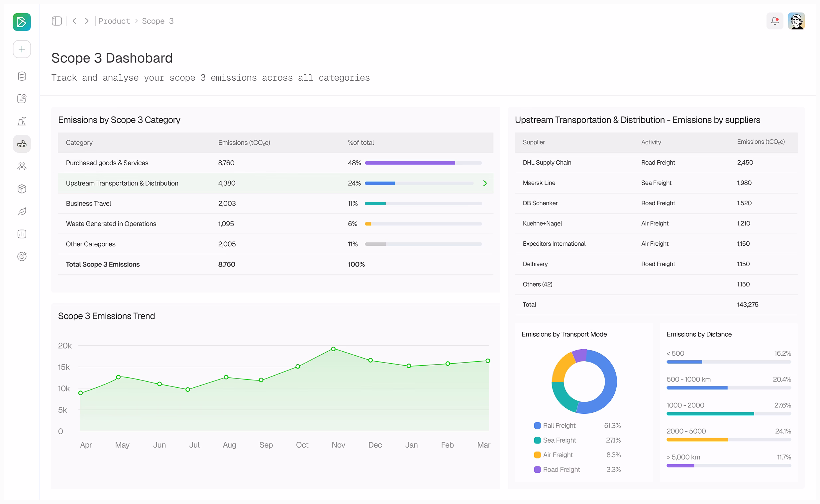Click the Product breadcrumb link

114,21
